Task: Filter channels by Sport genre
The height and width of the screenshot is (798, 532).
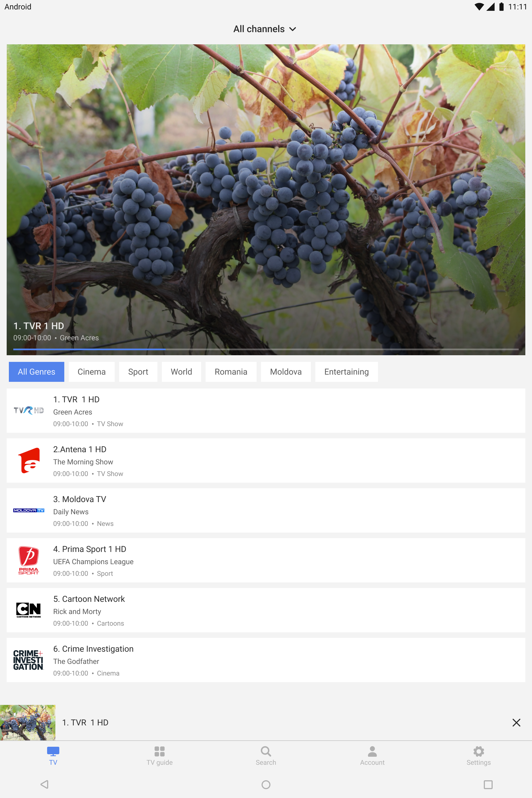Action: click(x=138, y=372)
